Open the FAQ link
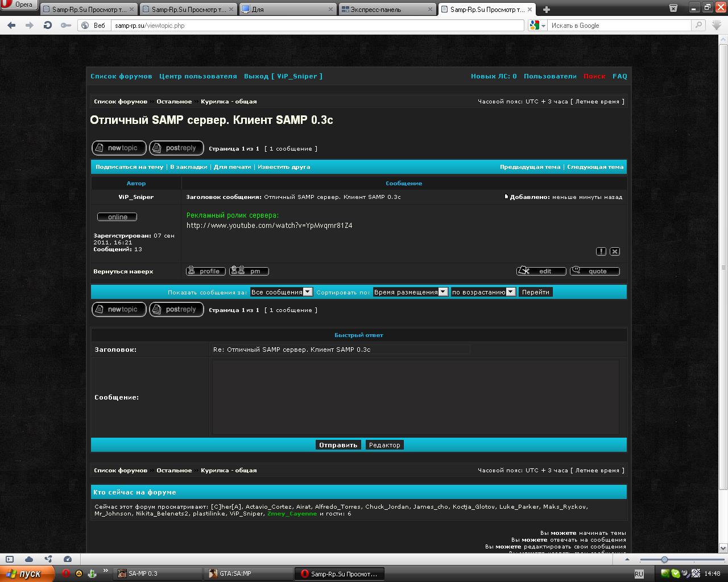The image size is (728, 582). click(x=620, y=76)
